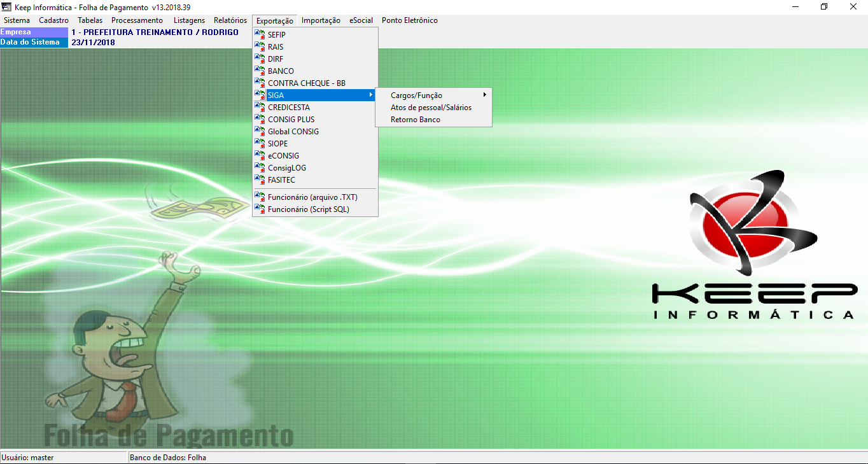Image resolution: width=868 pixels, height=464 pixels.
Task: Select RAIS export option
Action: point(316,46)
